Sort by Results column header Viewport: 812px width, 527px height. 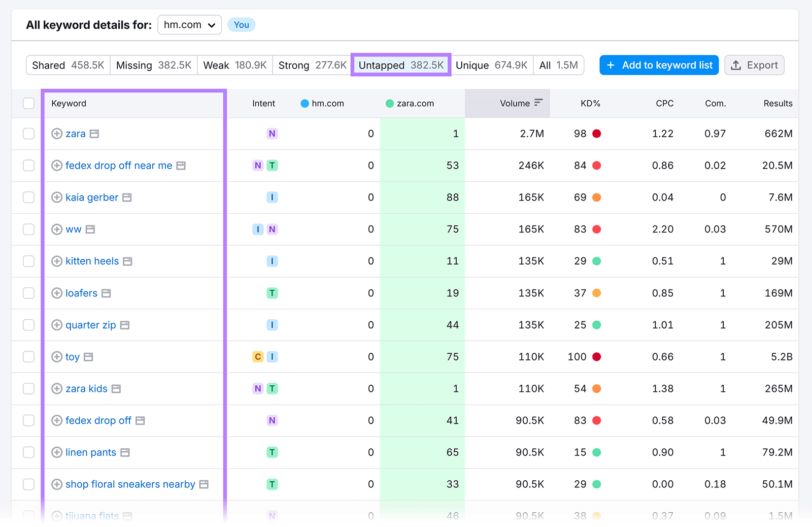[x=777, y=104]
